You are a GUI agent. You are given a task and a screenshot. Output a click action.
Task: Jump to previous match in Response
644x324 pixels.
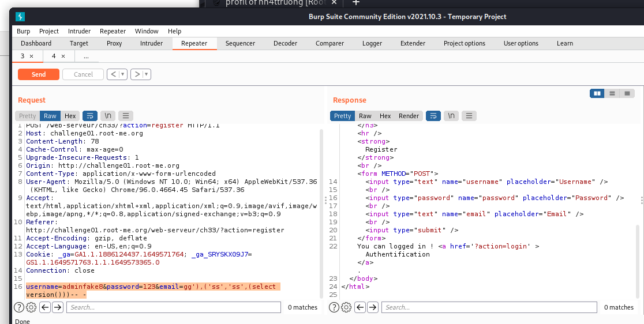click(360, 307)
